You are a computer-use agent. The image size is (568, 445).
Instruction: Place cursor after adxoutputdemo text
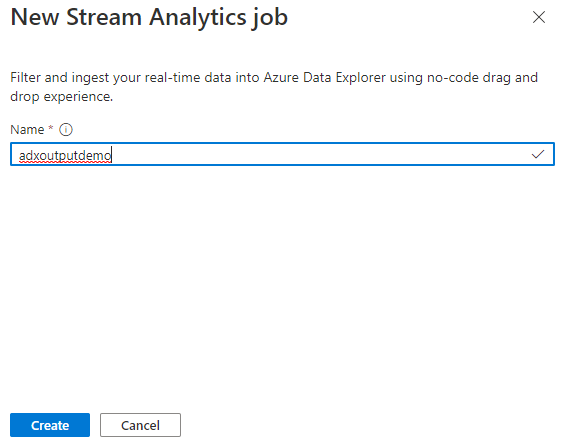112,155
